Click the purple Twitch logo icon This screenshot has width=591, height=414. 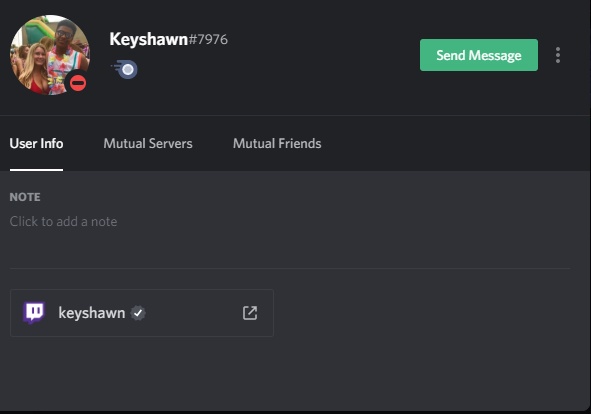click(34, 313)
